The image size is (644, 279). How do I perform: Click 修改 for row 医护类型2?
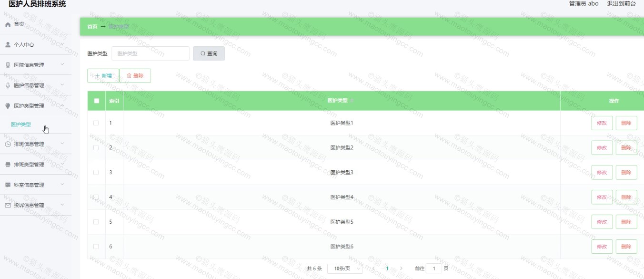(x=602, y=148)
